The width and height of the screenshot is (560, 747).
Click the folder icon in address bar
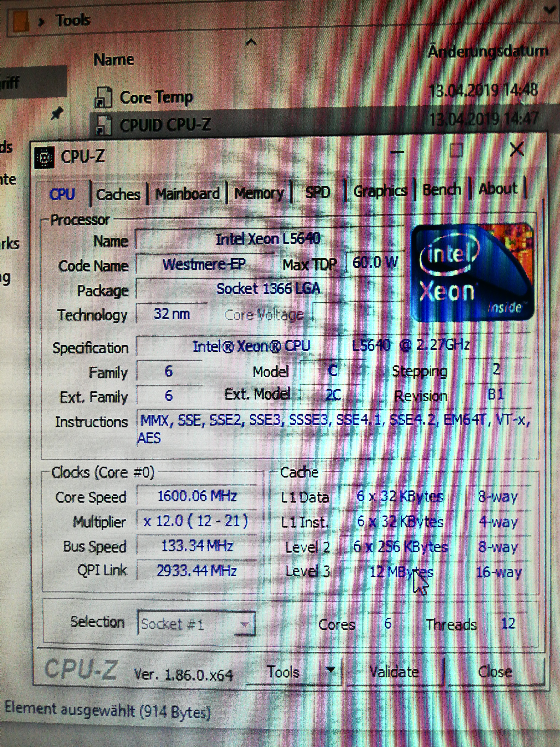click(21, 21)
